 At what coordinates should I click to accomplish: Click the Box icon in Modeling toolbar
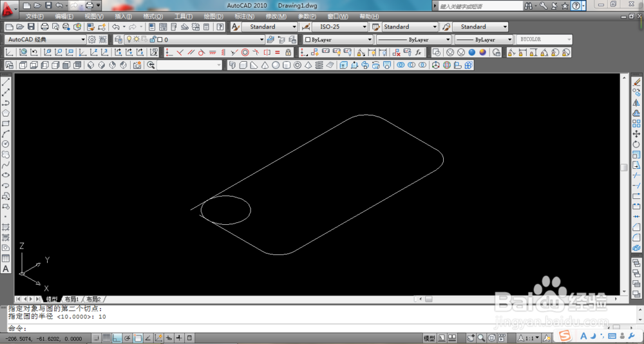coord(243,65)
